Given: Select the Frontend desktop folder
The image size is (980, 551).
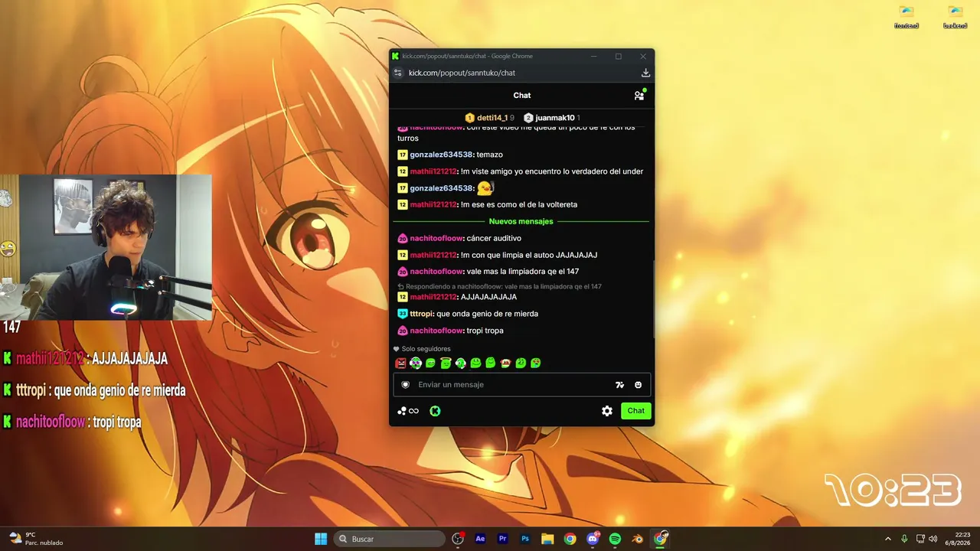Looking at the screenshot, I should coord(906,18).
